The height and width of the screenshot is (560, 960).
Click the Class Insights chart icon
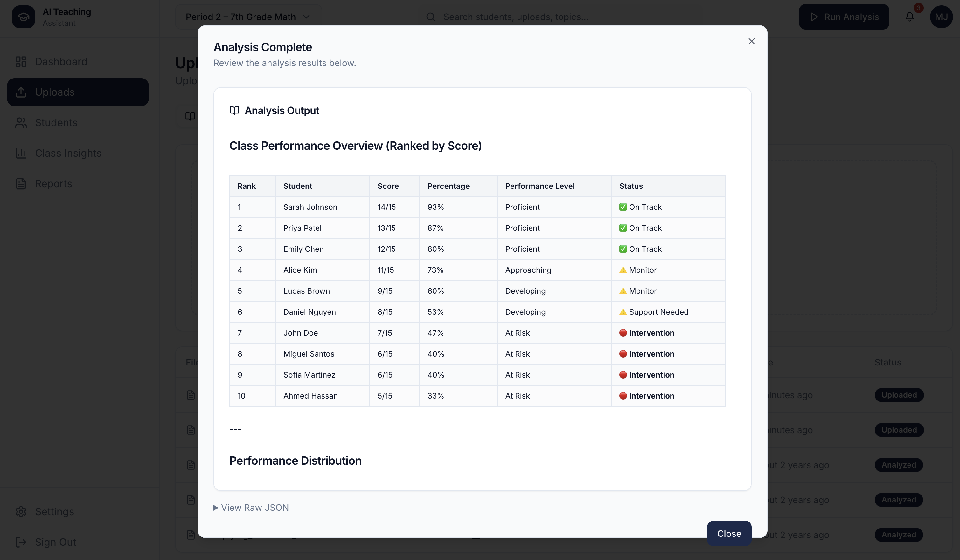tap(21, 153)
